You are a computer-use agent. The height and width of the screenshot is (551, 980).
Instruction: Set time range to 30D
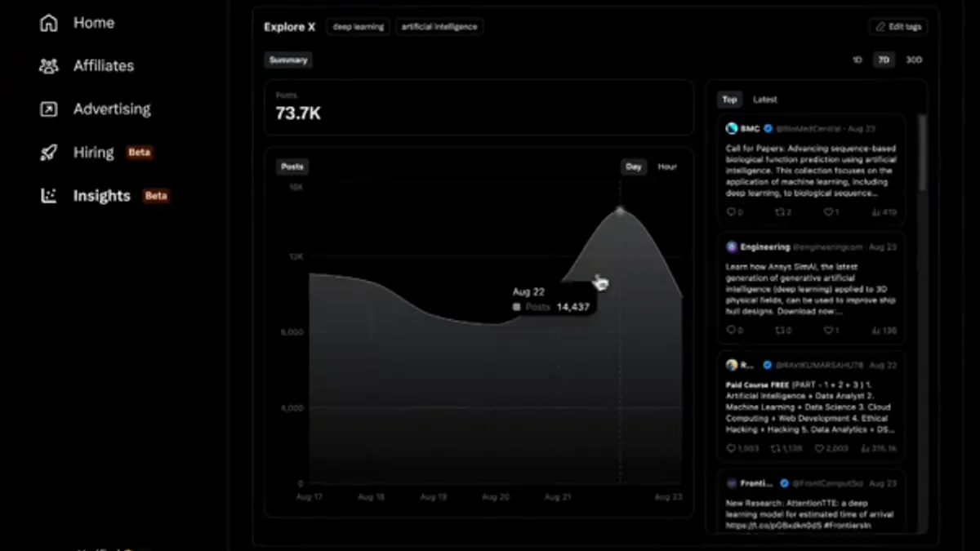tap(914, 60)
